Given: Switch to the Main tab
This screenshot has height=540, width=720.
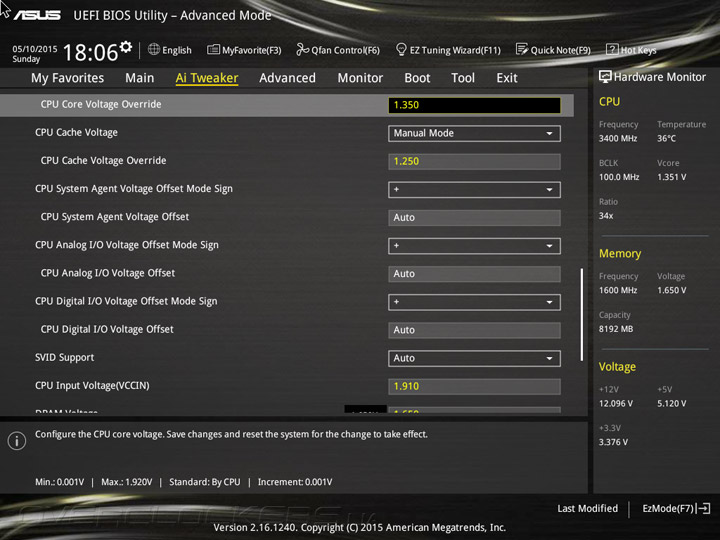Looking at the screenshot, I should pos(140,78).
